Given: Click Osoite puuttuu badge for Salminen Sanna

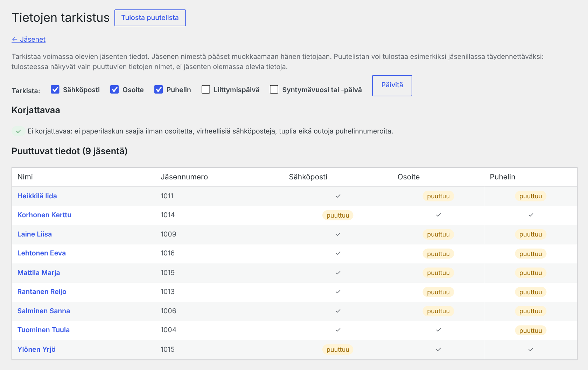Looking at the screenshot, I should point(438,311).
